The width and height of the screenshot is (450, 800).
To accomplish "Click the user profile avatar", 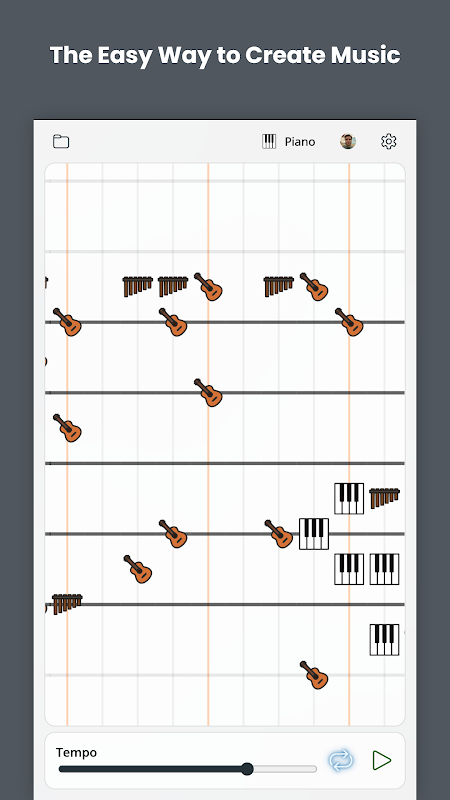I will [348, 141].
